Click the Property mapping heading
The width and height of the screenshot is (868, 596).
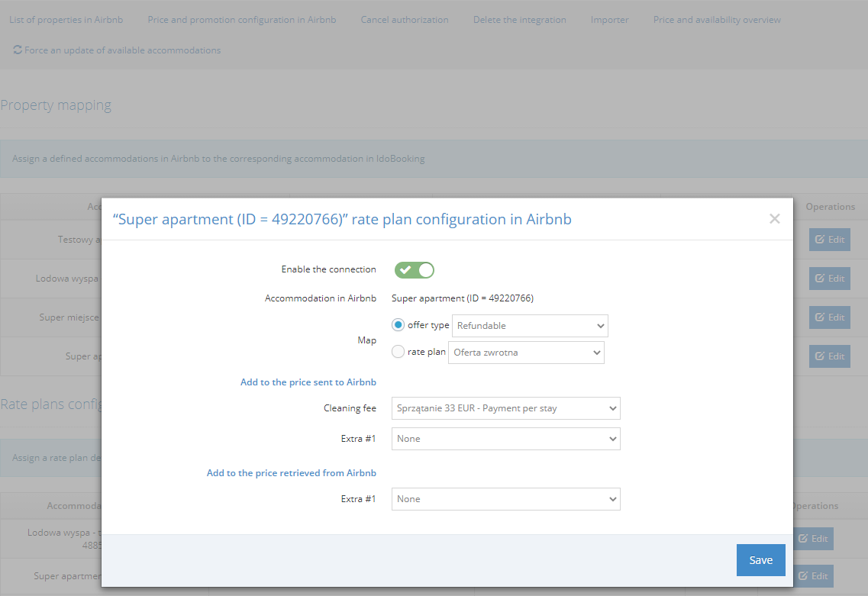tap(56, 105)
